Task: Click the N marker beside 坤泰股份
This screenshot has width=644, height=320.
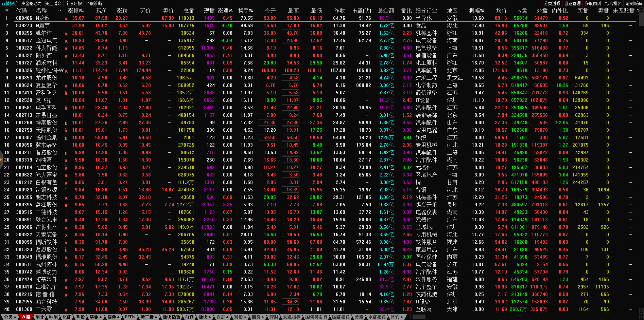Action: click(66, 124)
